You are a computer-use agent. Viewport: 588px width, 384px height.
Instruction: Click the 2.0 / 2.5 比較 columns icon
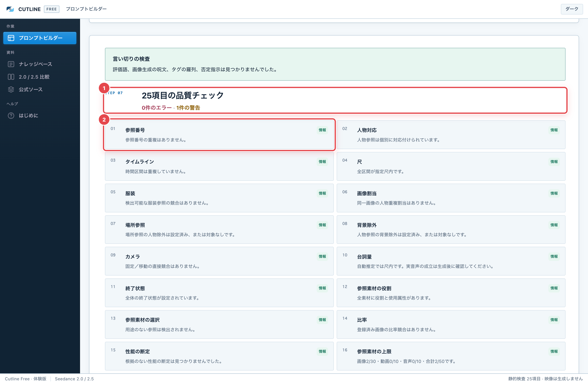tap(11, 77)
